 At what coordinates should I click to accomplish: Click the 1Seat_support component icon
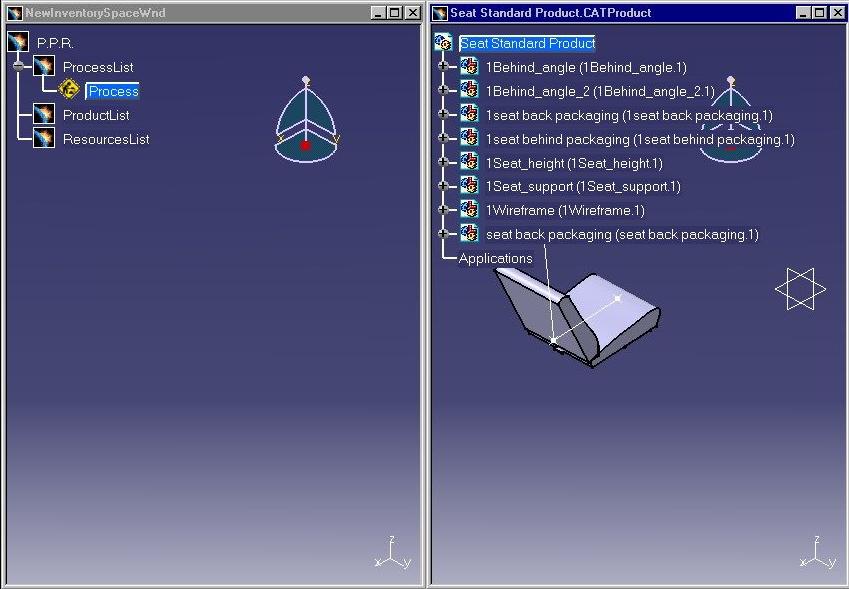point(469,186)
